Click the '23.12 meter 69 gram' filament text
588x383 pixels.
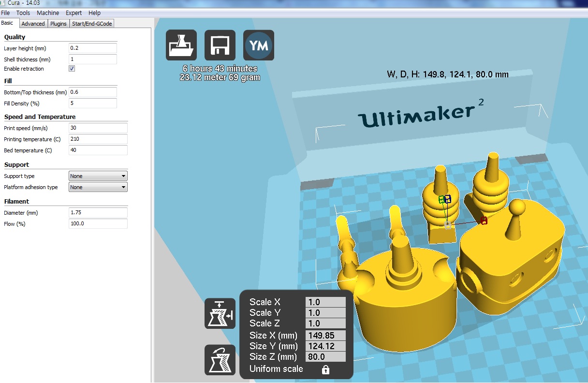(x=220, y=77)
